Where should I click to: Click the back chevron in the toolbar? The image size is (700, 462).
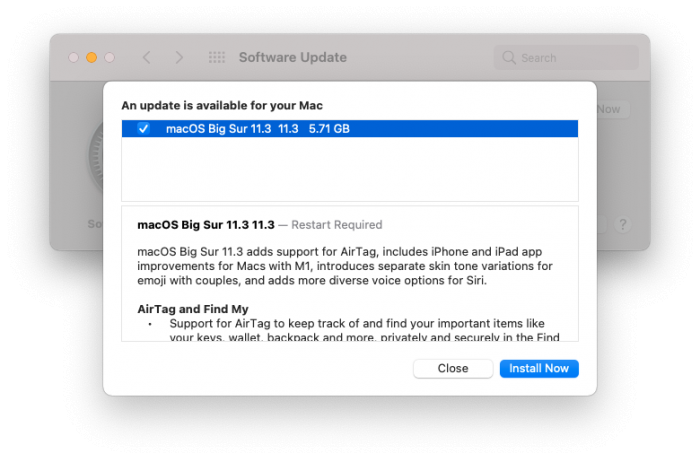pos(147,58)
